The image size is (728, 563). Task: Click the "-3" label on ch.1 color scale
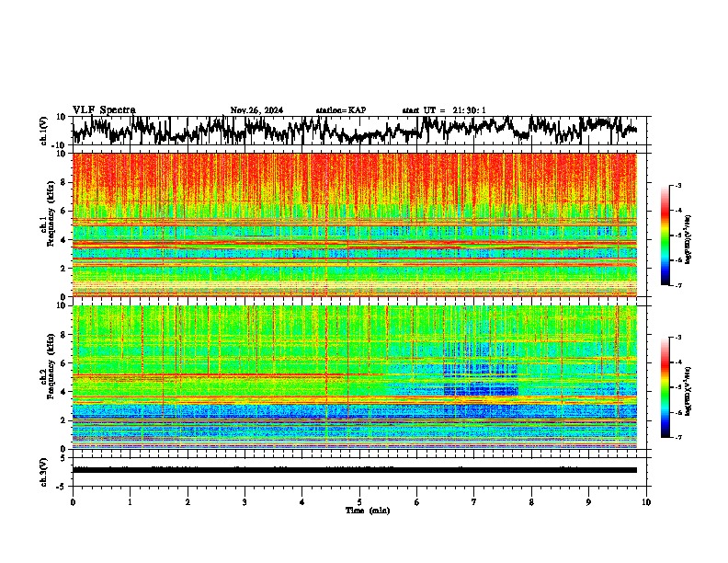click(x=678, y=185)
